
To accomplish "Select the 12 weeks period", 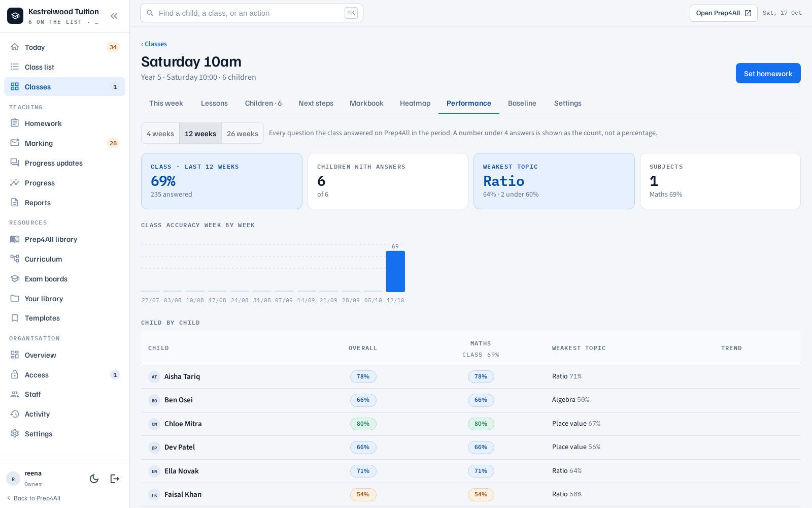I will pyautogui.click(x=200, y=134).
